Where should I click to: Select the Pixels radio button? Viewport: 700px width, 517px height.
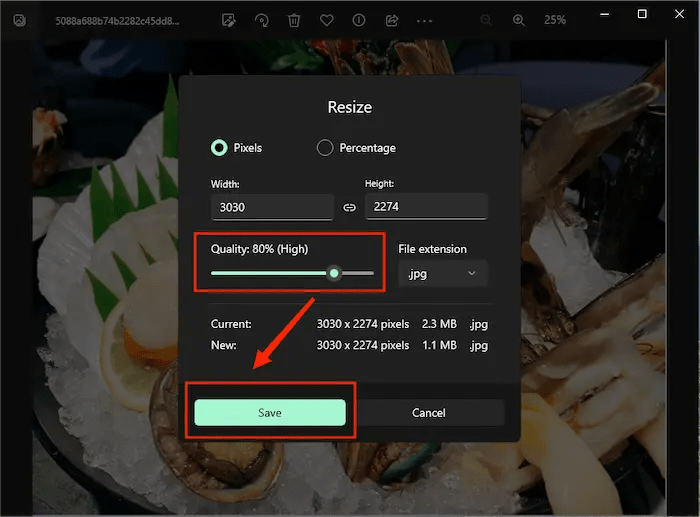point(219,148)
